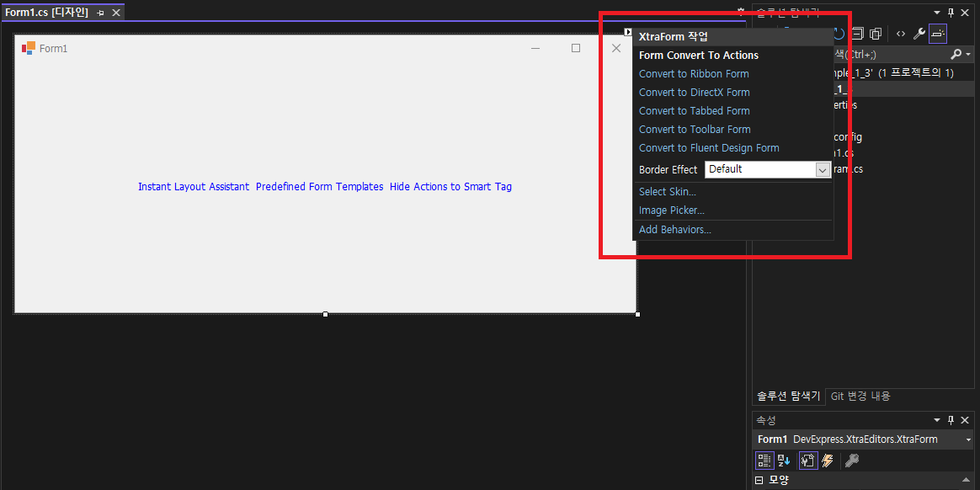Close the Solution Explorer panel

(965, 12)
